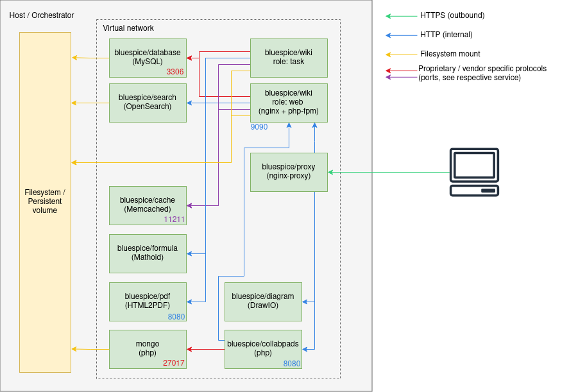Screen dimensions: 578x392
Task: Select the bluespice/pdf (HTML2PDF) box
Action: pyautogui.click(x=148, y=302)
